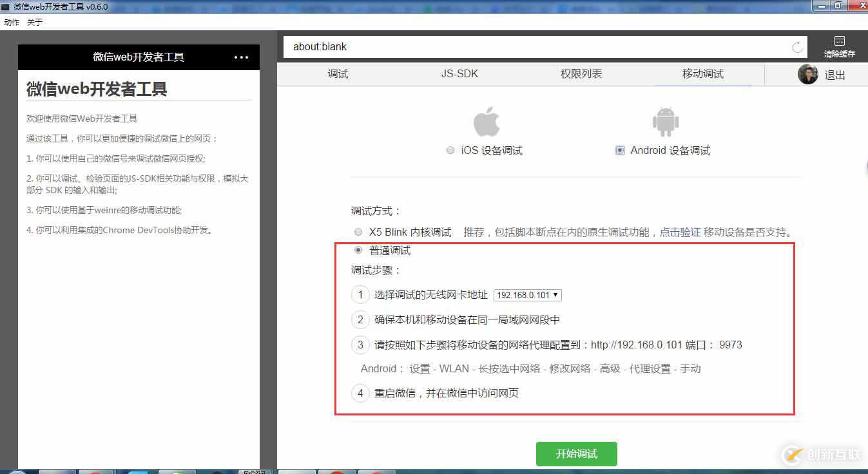Click step text 确保本机和移动设备在同一局域网网段中
868x474 pixels.
pos(467,320)
